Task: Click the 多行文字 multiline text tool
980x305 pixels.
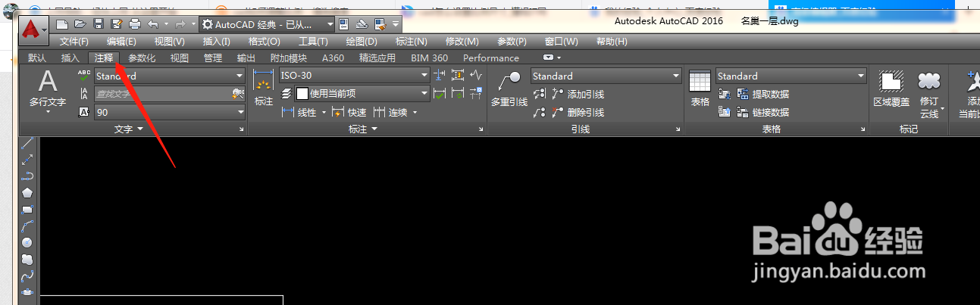Action: pyautogui.click(x=48, y=90)
